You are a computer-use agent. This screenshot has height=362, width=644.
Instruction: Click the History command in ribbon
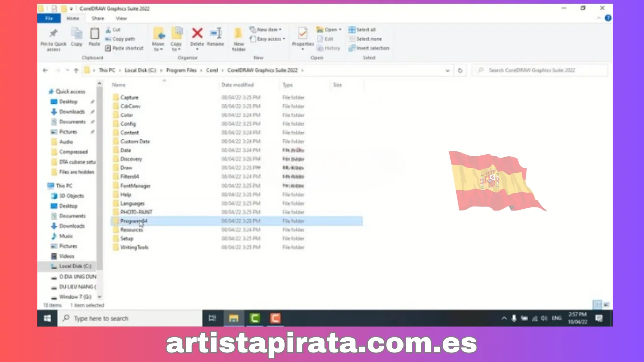point(329,48)
